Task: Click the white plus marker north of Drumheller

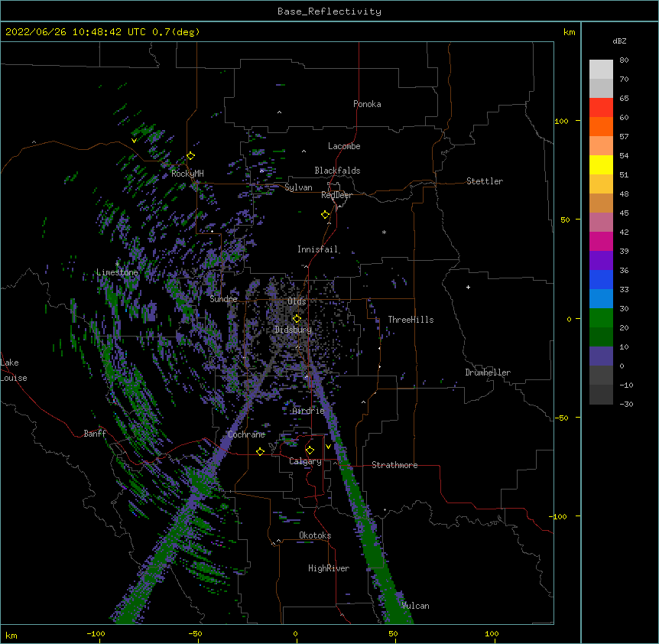Action: coord(468,287)
